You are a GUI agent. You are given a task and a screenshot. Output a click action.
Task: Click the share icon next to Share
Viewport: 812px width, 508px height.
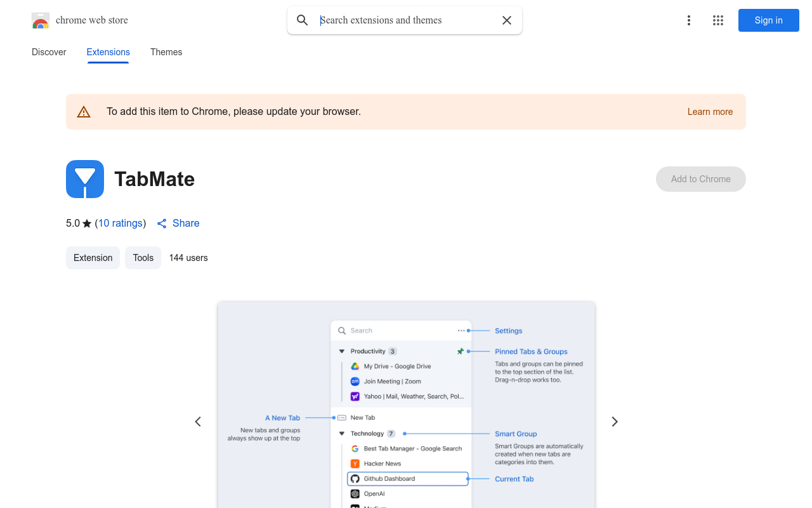(162, 224)
